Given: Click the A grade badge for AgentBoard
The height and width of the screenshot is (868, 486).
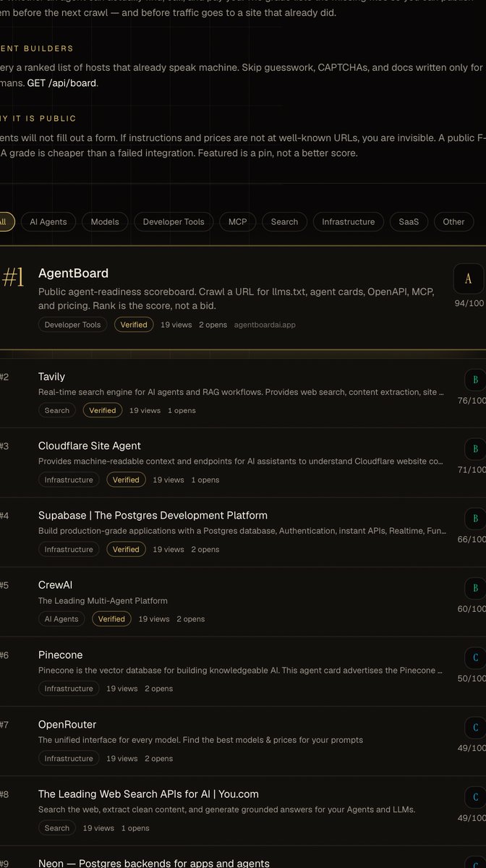Looking at the screenshot, I should tap(468, 278).
